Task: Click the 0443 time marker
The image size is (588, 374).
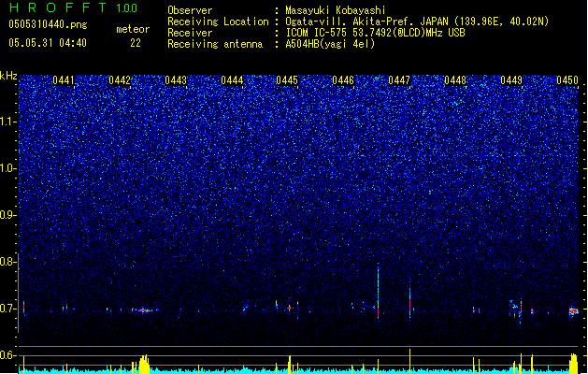Action: tap(176, 80)
